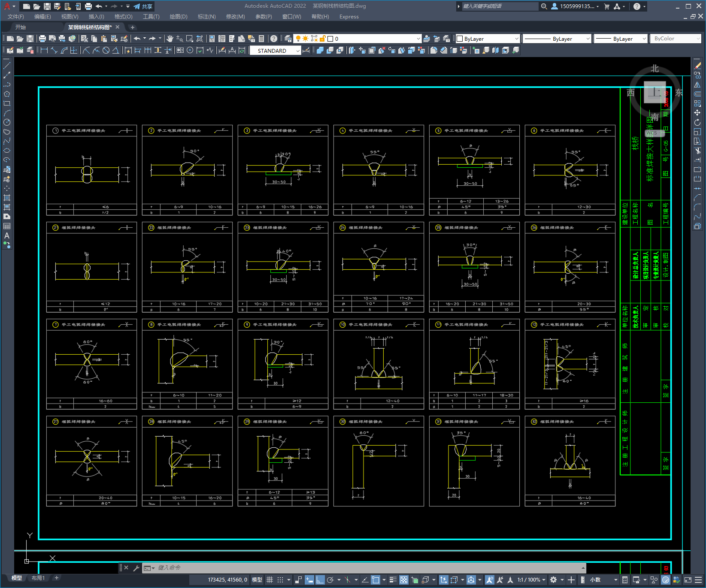Click the Zoom Window icon

[x=190, y=39]
